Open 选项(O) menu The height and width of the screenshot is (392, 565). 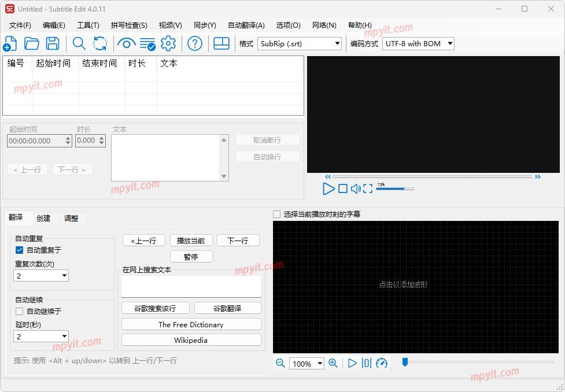pyautogui.click(x=288, y=25)
